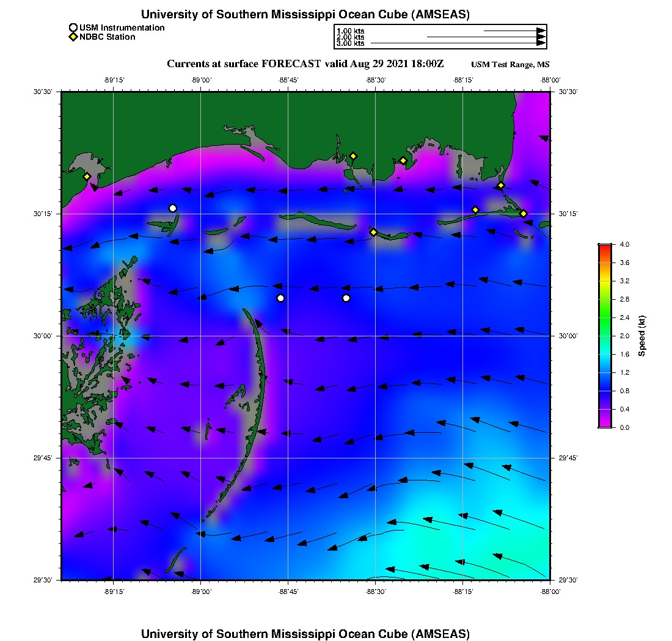Screen dimensions: 672x641
Task: Click the 3.00 kts label in the scale box
Action: pyautogui.click(x=350, y=43)
